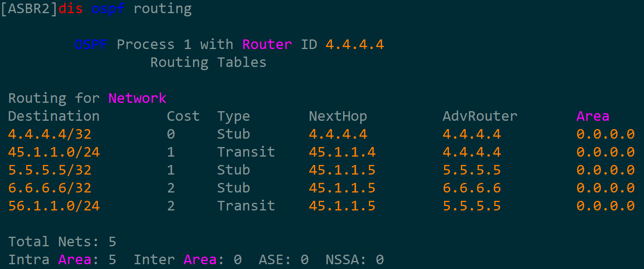Click AdvRouter 6.6.6.6 value

(472, 188)
